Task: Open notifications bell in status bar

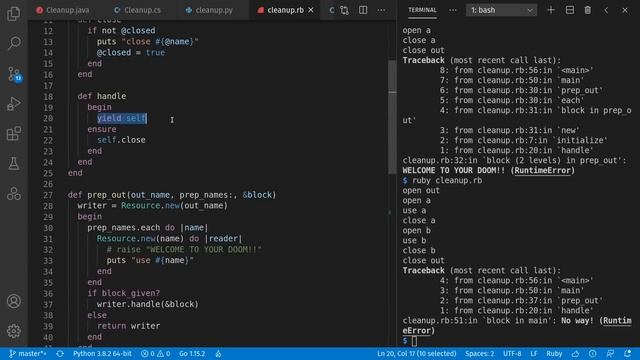Action: [x=628, y=353]
